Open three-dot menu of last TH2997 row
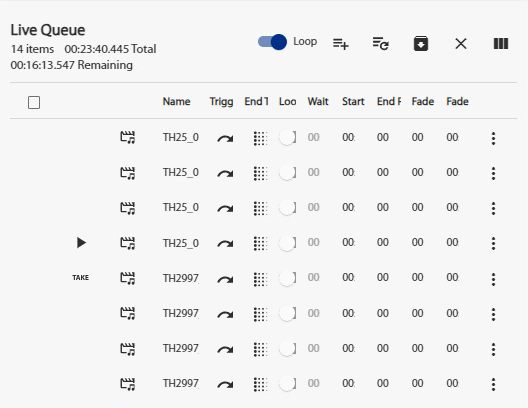The image size is (528, 408). point(493,384)
